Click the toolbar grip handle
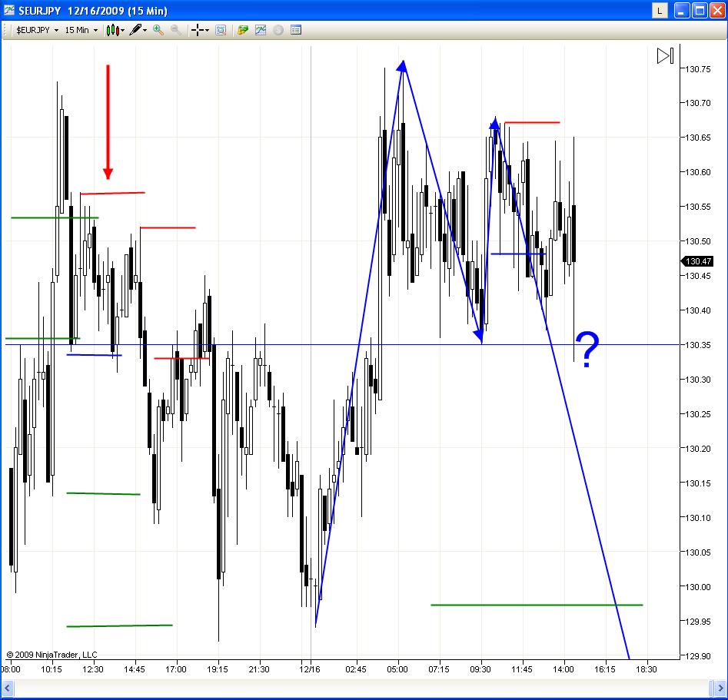Screen dimensions: 728x700 pos(5,31)
